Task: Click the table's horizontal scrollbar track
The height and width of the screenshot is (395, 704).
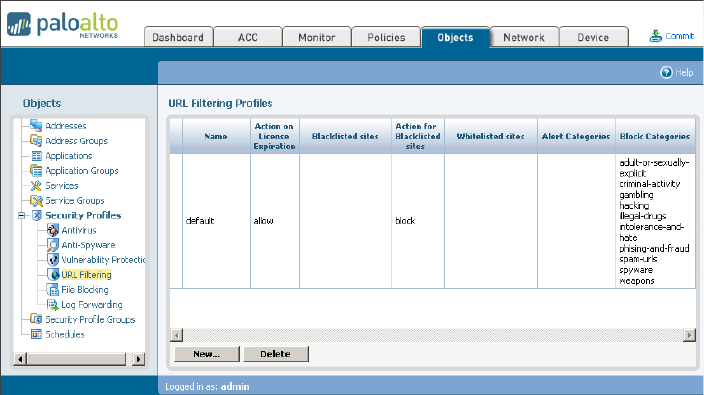Action: point(433,335)
